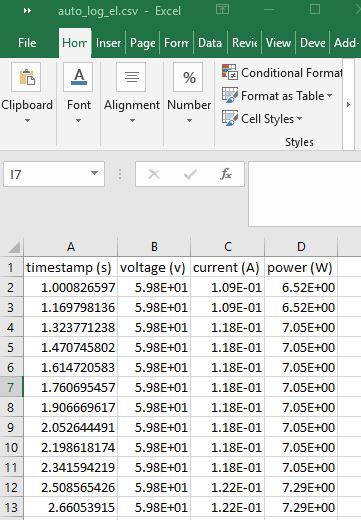Click the Ribbon Display Options icon
361x520 pixels.
click(222, 9)
